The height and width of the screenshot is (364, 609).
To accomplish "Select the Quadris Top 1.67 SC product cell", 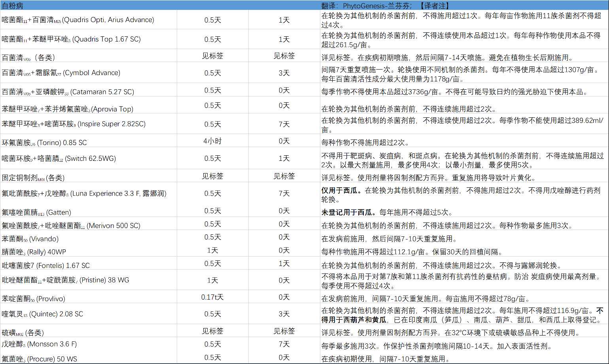I will tap(89, 39).
